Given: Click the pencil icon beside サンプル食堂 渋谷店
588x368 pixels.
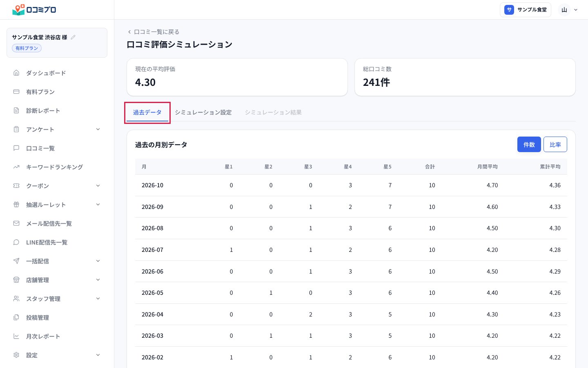Looking at the screenshot, I should 73,37.
